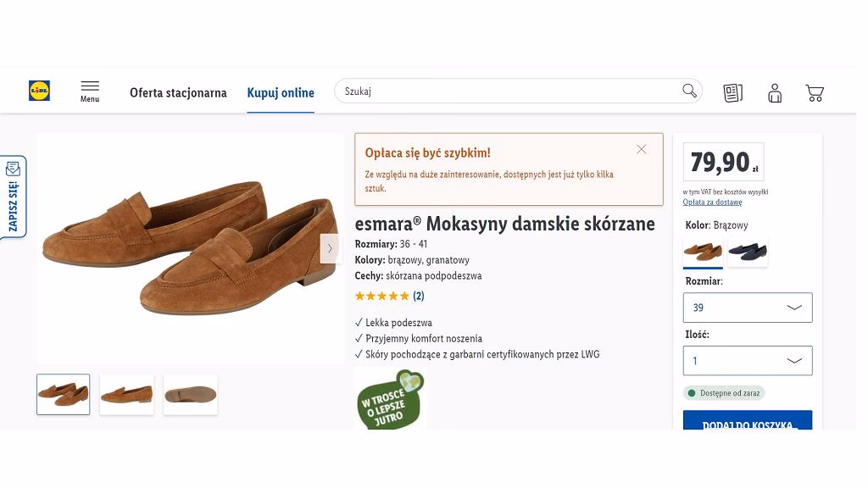
Task: Click the 'W trosce o lepsze jutro' badge
Action: [389, 400]
